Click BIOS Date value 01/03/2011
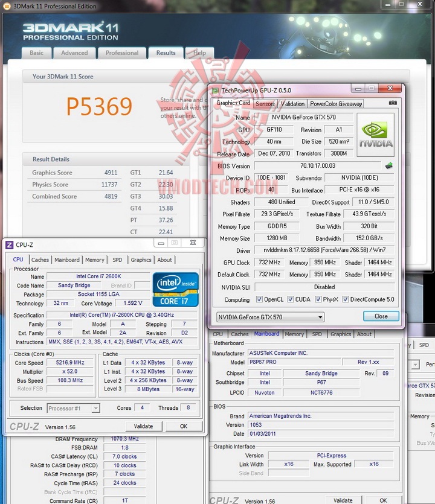This screenshot has height=504, width=435. (x=321, y=434)
